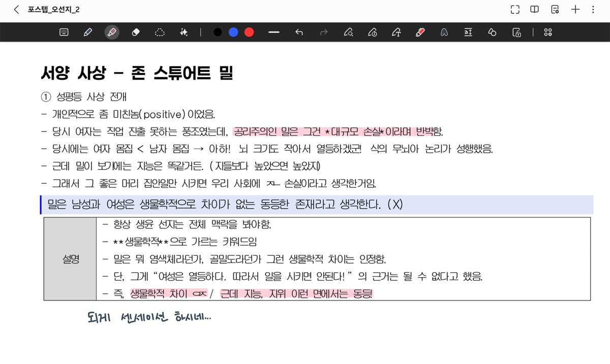Click the table line starting 단, 그게

292,277
